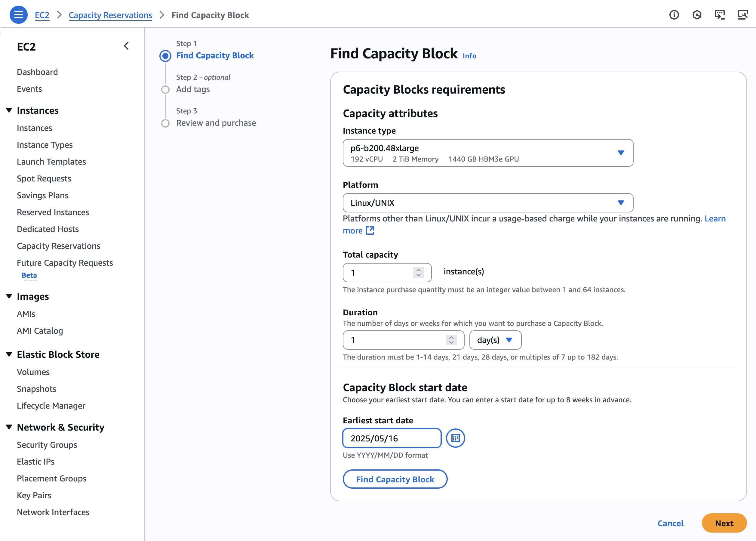Open Capacity Reservations in the sidebar
The width and height of the screenshot is (756, 541).
(x=59, y=246)
